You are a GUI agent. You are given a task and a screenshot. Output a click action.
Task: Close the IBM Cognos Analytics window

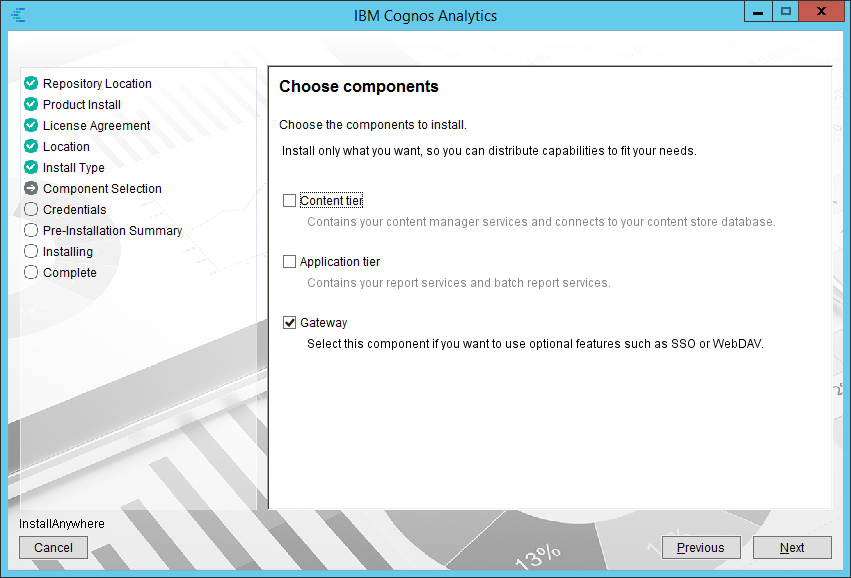pyautogui.click(x=822, y=11)
